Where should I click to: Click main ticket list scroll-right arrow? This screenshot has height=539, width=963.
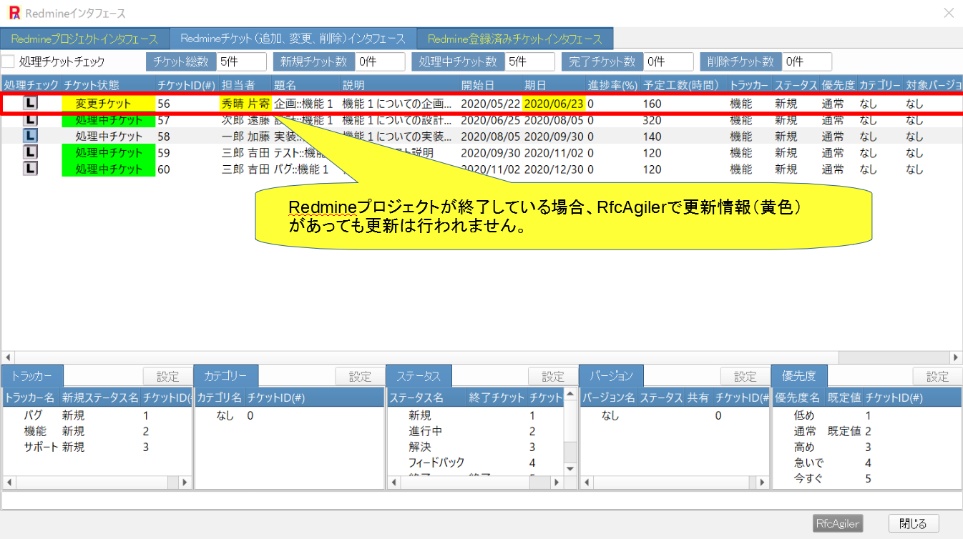[955, 357]
